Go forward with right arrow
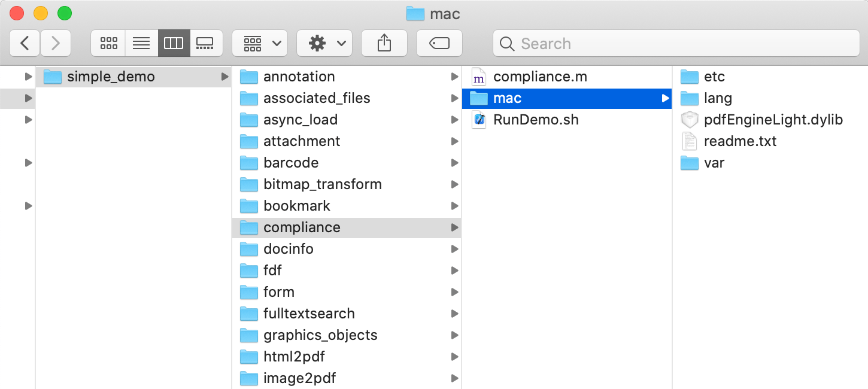Viewport: 868px width, 389px height. 56,43
